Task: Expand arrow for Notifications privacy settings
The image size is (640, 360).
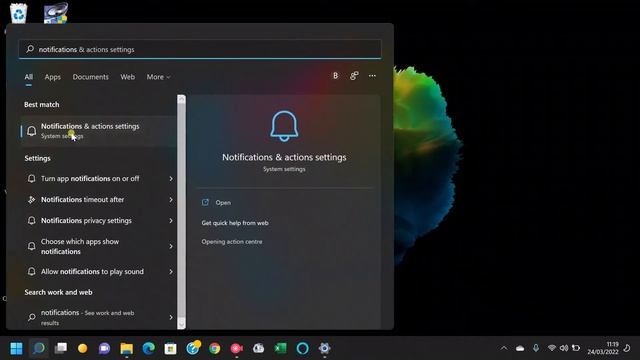Action: click(171, 220)
